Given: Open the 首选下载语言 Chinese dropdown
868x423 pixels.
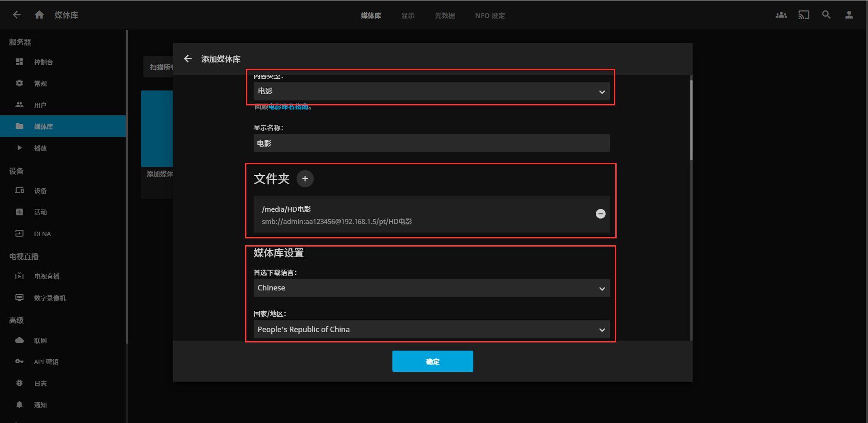Looking at the screenshot, I should click(431, 288).
